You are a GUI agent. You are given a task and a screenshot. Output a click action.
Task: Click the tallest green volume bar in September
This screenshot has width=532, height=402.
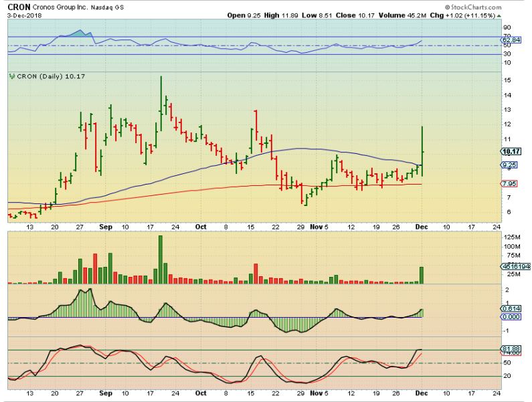(x=161, y=260)
